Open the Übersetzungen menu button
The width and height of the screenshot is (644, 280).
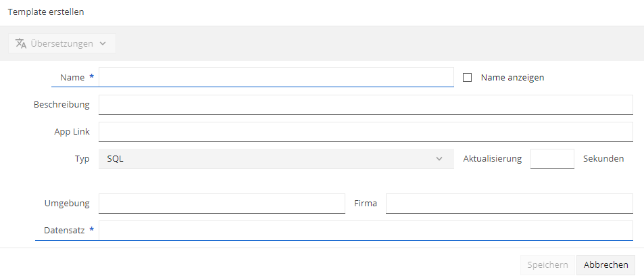coord(62,43)
